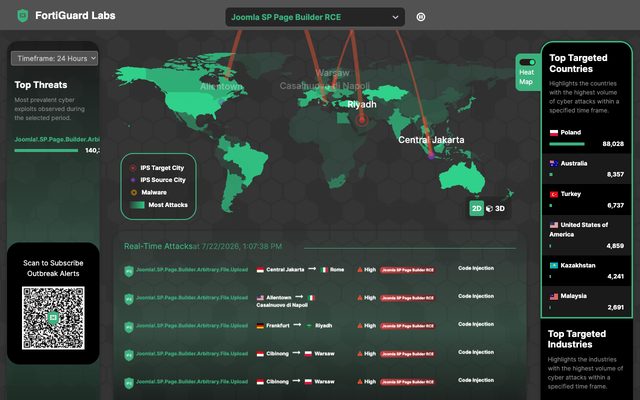Click the Indonesia flag beside Central Jakarta
Image resolution: width=640 pixels, height=400 pixels.
[x=260, y=270]
